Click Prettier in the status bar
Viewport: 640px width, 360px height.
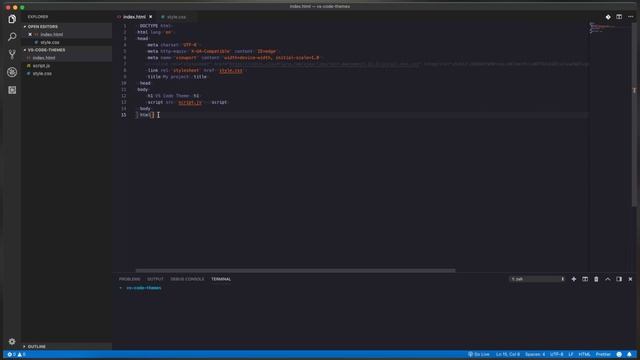tap(603, 354)
